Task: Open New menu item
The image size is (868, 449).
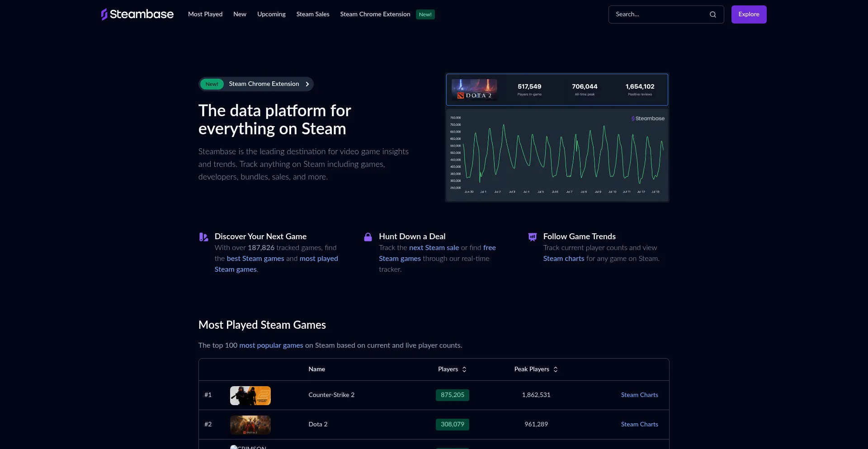Action: 240,14
